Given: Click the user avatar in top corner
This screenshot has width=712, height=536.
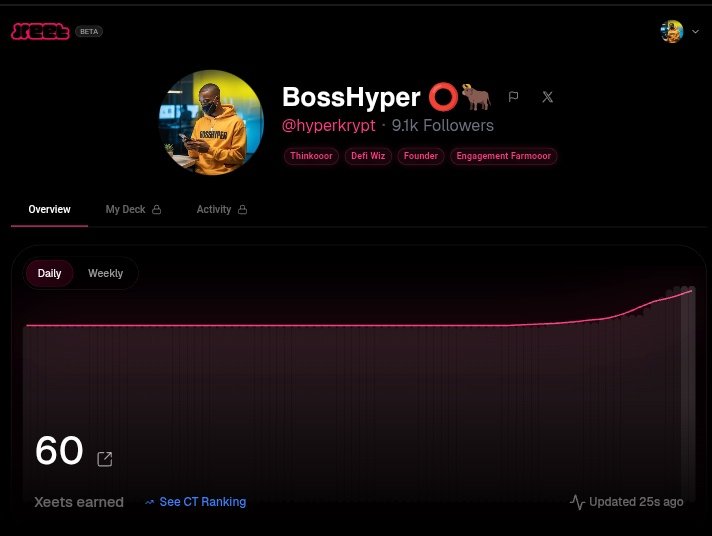Looking at the screenshot, I should coord(672,31).
